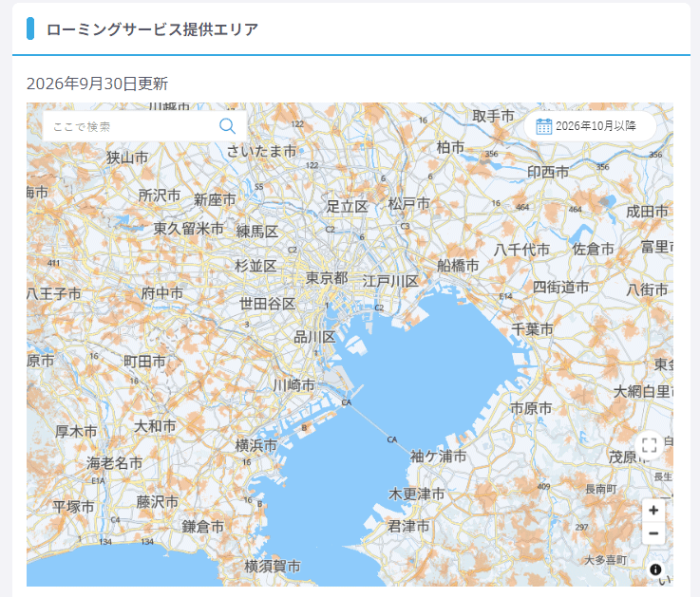This screenshot has width=700, height=597.
Task: Click the 八王子市 map label
Action: tap(53, 294)
